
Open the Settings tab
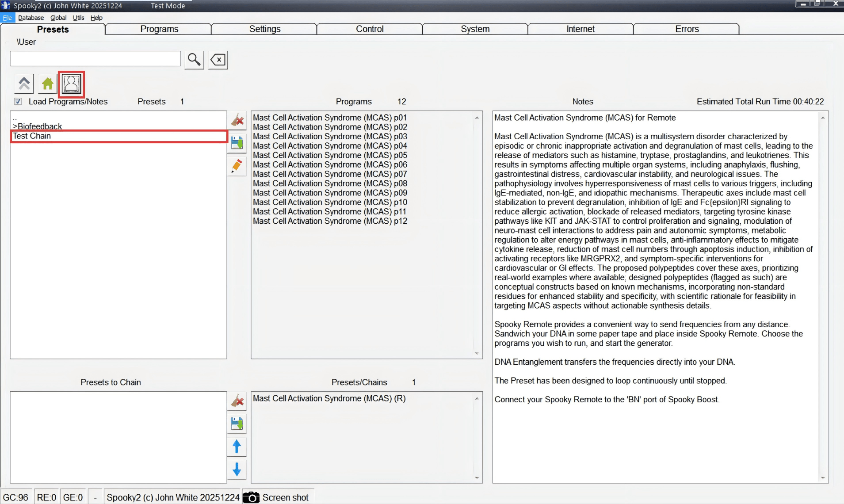(x=264, y=29)
